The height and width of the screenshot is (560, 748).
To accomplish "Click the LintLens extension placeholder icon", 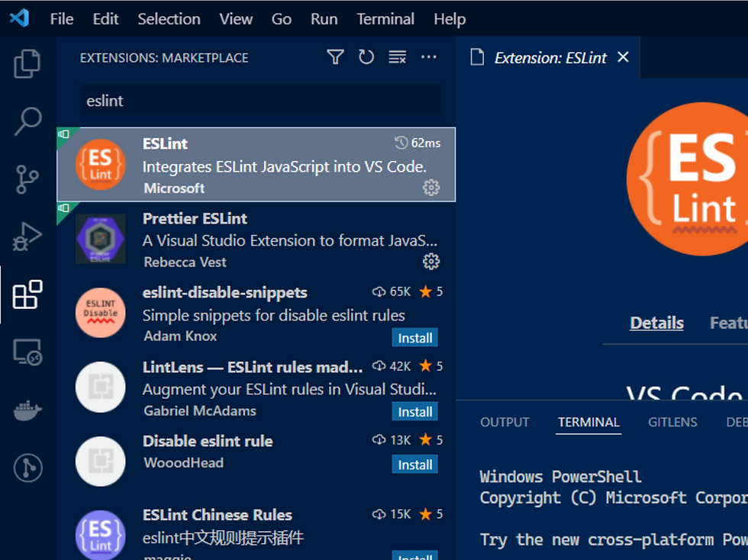I will pos(101,387).
